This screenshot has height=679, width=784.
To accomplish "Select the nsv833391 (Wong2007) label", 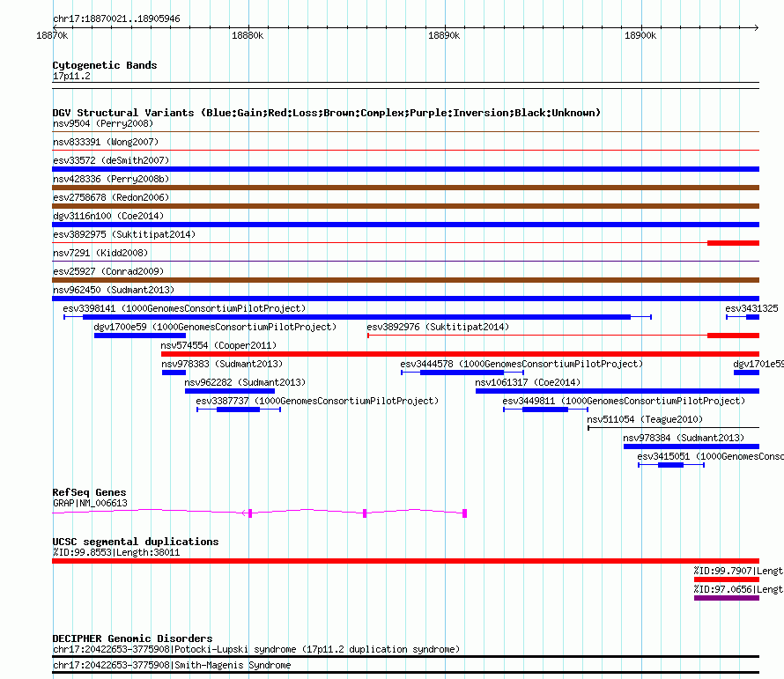I will coord(106,142).
